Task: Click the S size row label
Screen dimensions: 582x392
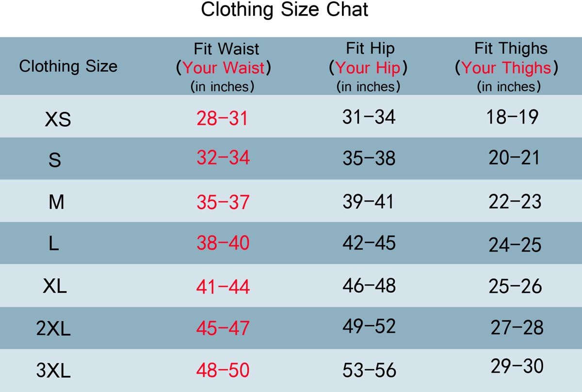Action: (x=55, y=159)
